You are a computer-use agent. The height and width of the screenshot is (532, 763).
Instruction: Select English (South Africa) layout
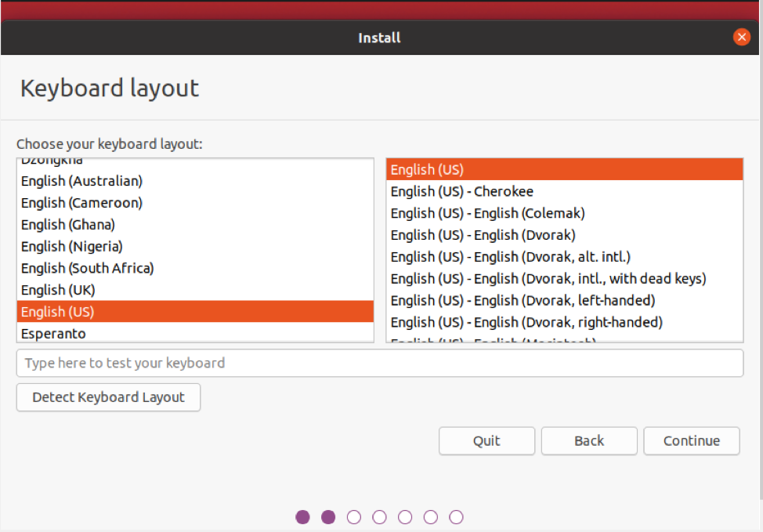pos(88,268)
